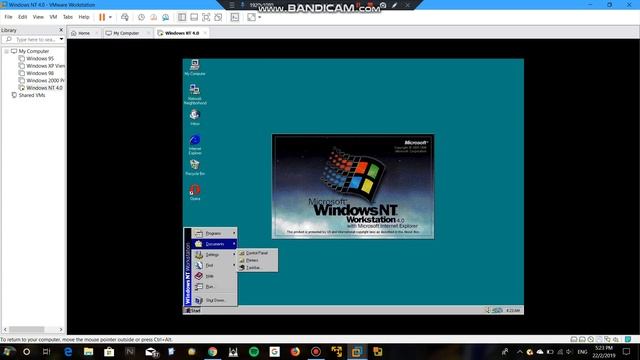The width and height of the screenshot is (640, 360).
Task: Click the Send Ctrl+Alt+Del toolbar icon
Action: coord(124,17)
